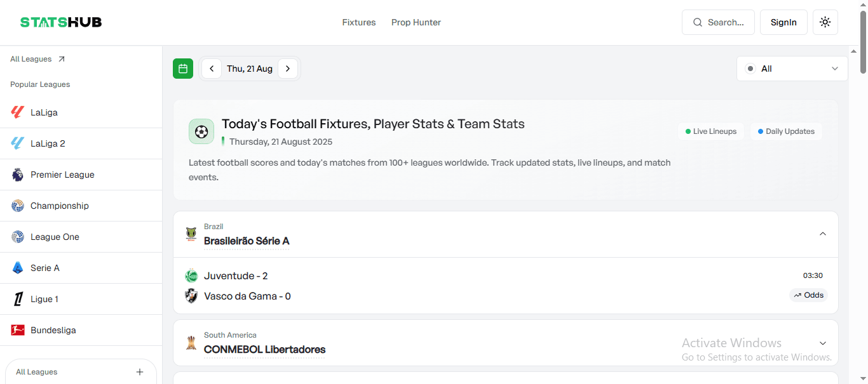Select Serie A in the sidebar
The height and width of the screenshot is (384, 868).
81,268
